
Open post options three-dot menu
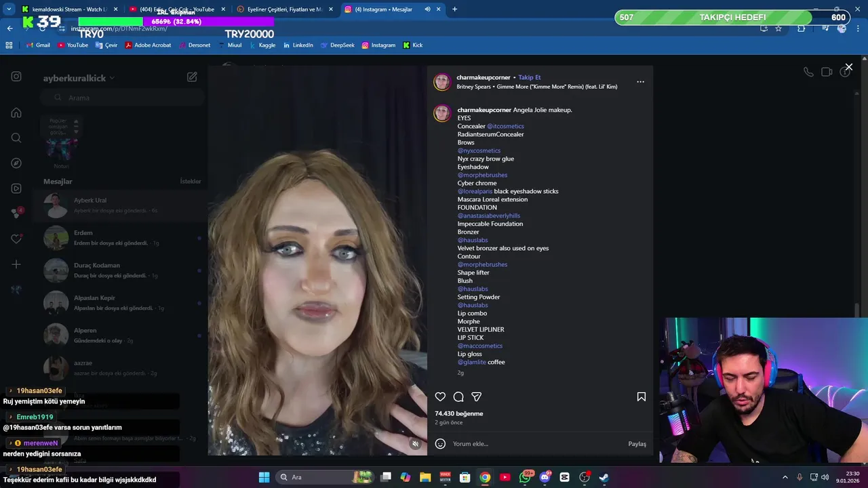pyautogui.click(x=640, y=82)
